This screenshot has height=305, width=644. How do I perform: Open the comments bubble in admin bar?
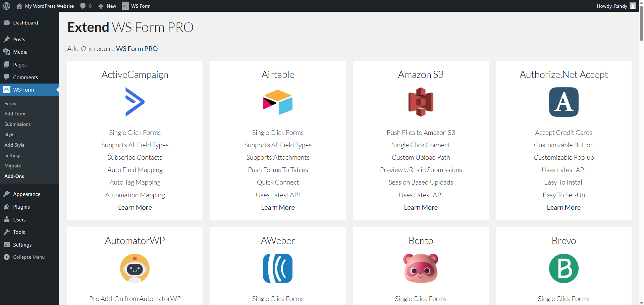pos(86,6)
